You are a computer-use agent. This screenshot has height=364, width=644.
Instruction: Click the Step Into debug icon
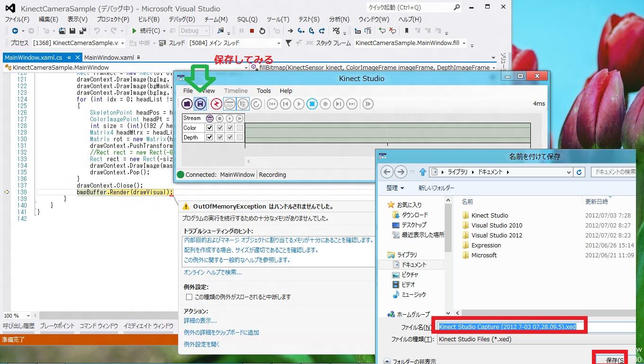pos(301,31)
